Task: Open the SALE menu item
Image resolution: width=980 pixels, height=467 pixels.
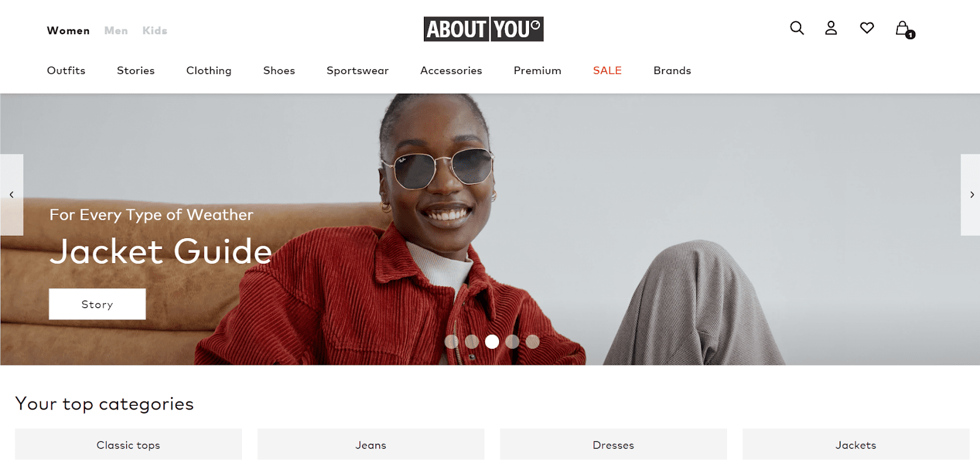Action: coord(607,70)
